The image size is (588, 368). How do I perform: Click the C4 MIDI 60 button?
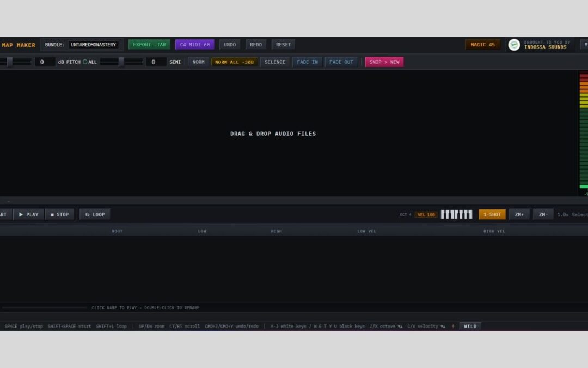click(194, 44)
